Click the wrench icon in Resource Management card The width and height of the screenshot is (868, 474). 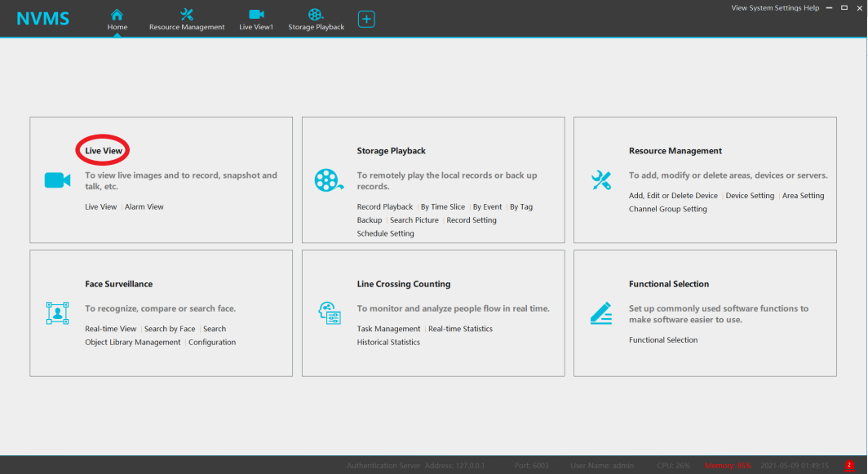(x=600, y=180)
